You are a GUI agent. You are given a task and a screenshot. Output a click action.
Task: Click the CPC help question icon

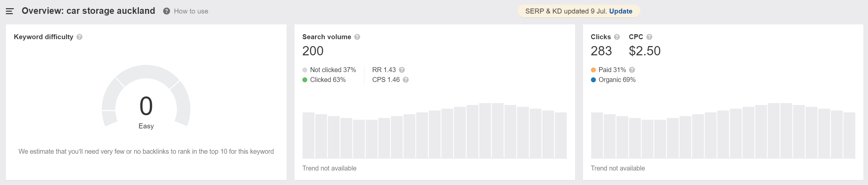pyautogui.click(x=649, y=37)
